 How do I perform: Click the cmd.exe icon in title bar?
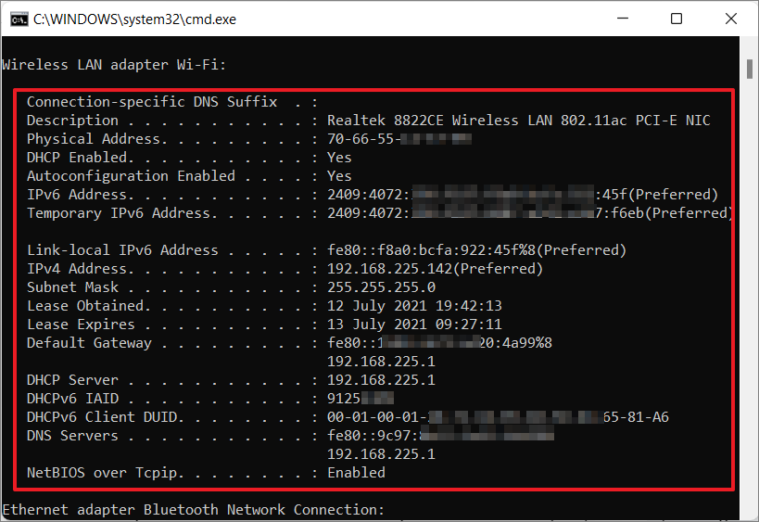click(x=19, y=19)
